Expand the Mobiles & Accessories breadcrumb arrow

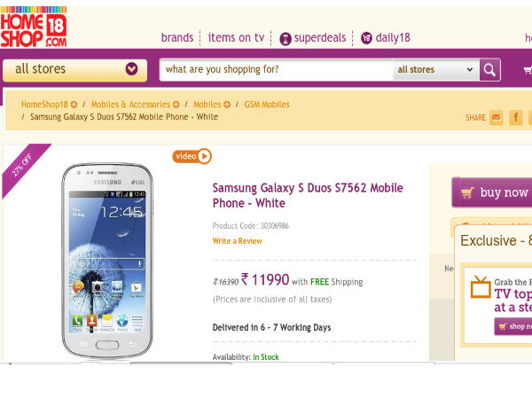(x=176, y=105)
